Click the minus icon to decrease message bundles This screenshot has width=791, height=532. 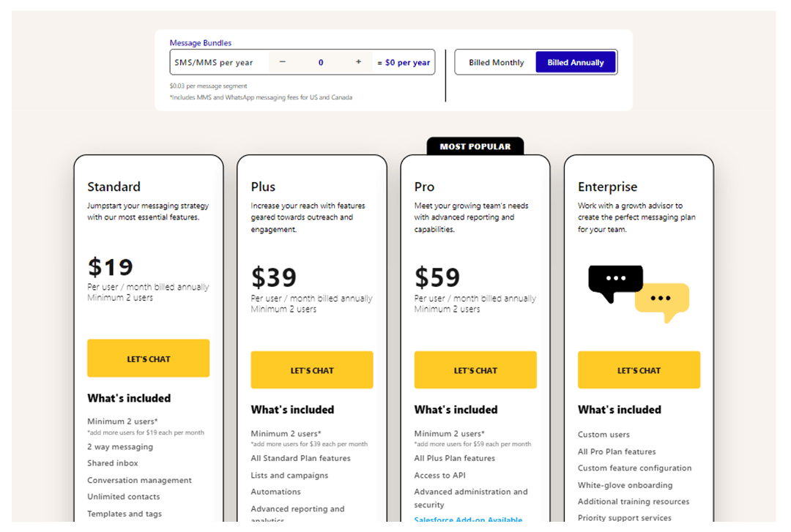click(x=282, y=62)
